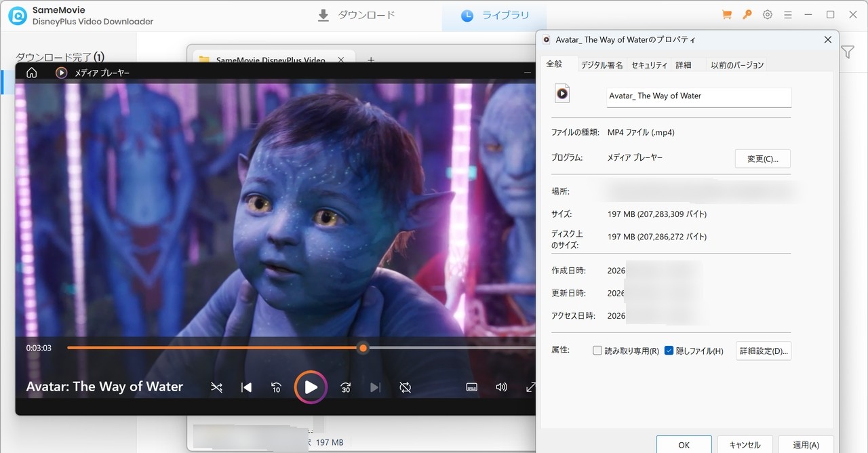Click the filter icon in the library
The image size is (868, 453).
(x=847, y=52)
